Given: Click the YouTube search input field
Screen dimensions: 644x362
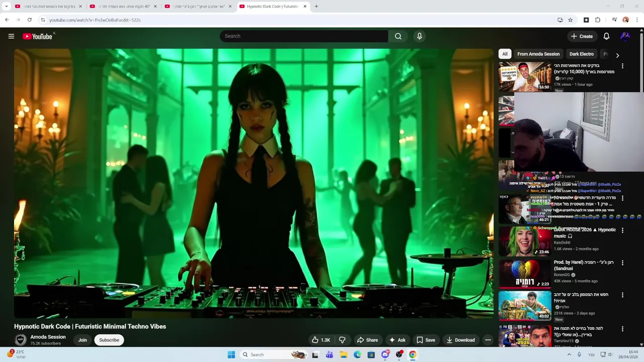Looking at the screenshot, I should click(304, 36).
